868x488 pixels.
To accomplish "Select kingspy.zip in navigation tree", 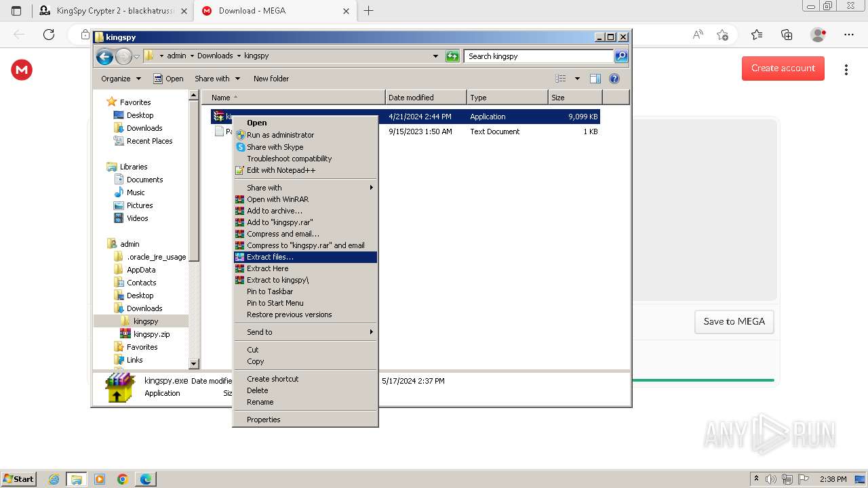I will point(145,334).
